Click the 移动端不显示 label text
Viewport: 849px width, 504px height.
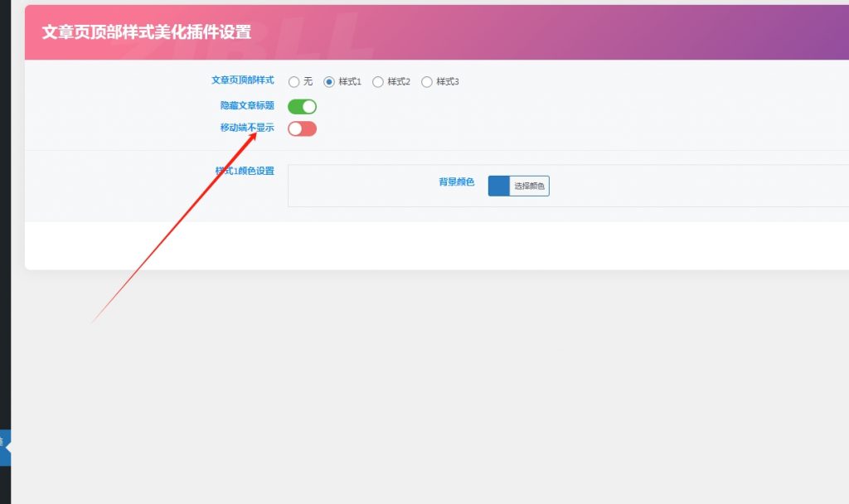[247, 128]
